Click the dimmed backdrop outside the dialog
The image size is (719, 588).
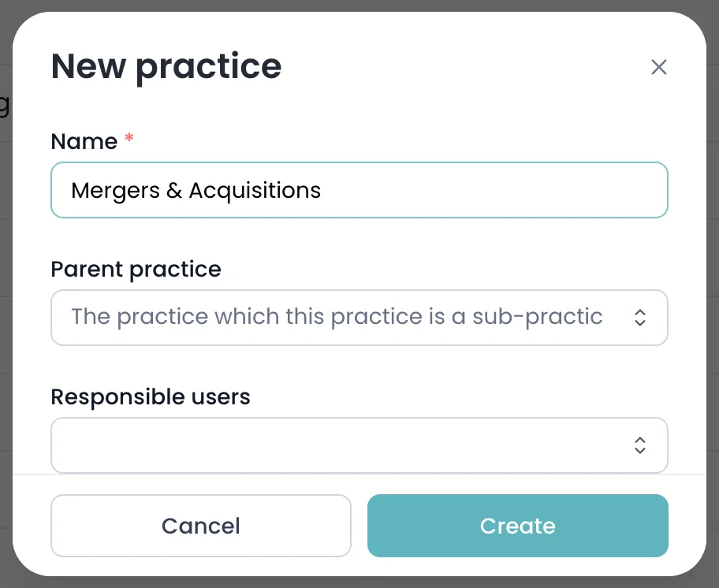[x=713, y=293]
